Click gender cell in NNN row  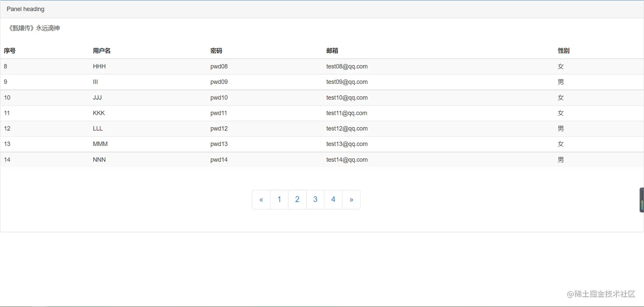click(x=561, y=160)
